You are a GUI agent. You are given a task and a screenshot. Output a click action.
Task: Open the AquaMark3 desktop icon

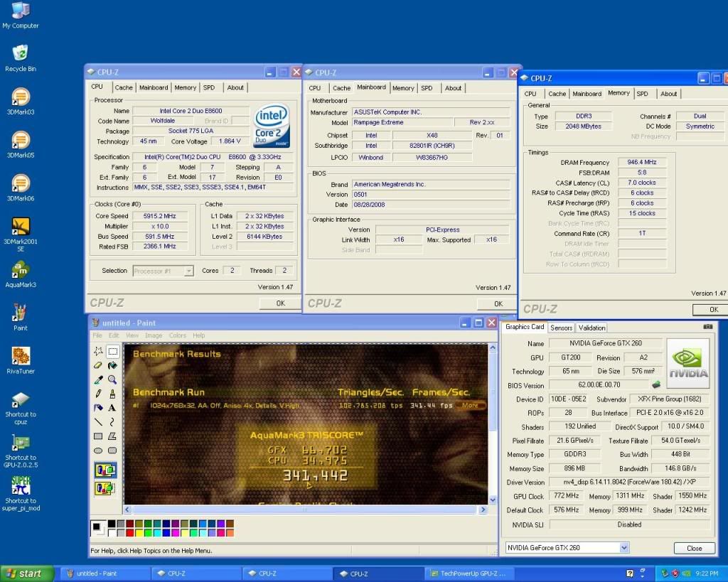pos(21,274)
